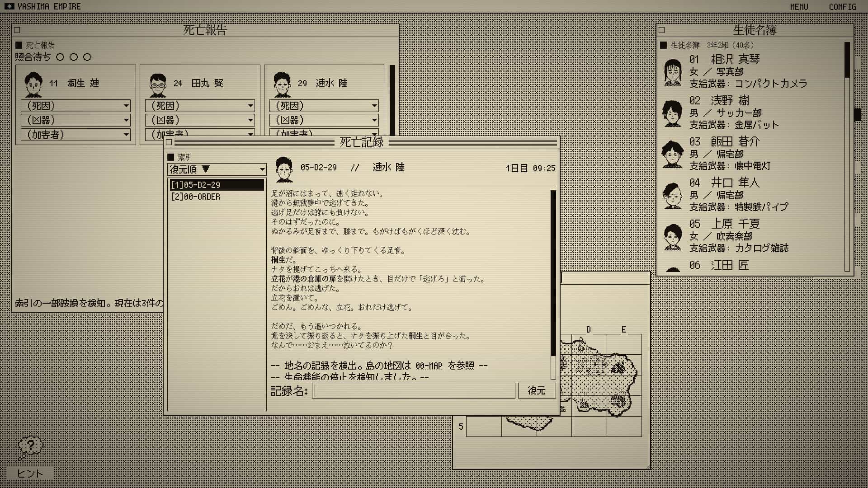
Task: Open the 復元順 sort dropdown
Action: 217,169
